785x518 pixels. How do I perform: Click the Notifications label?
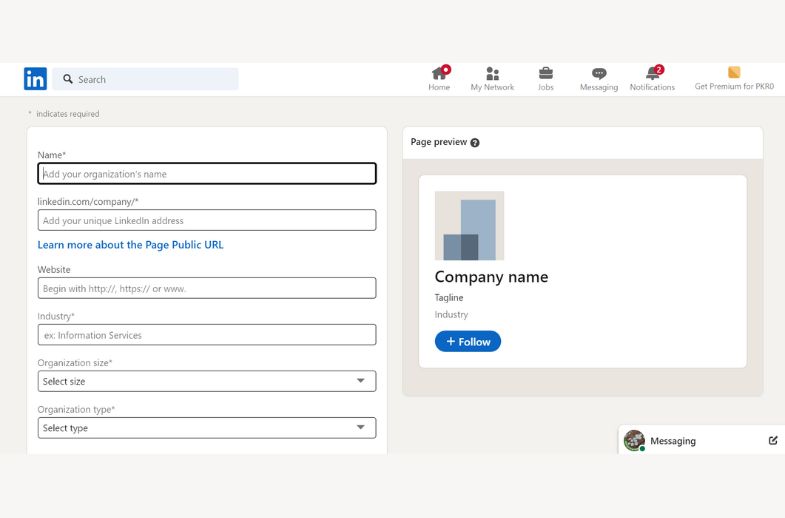(652, 87)
